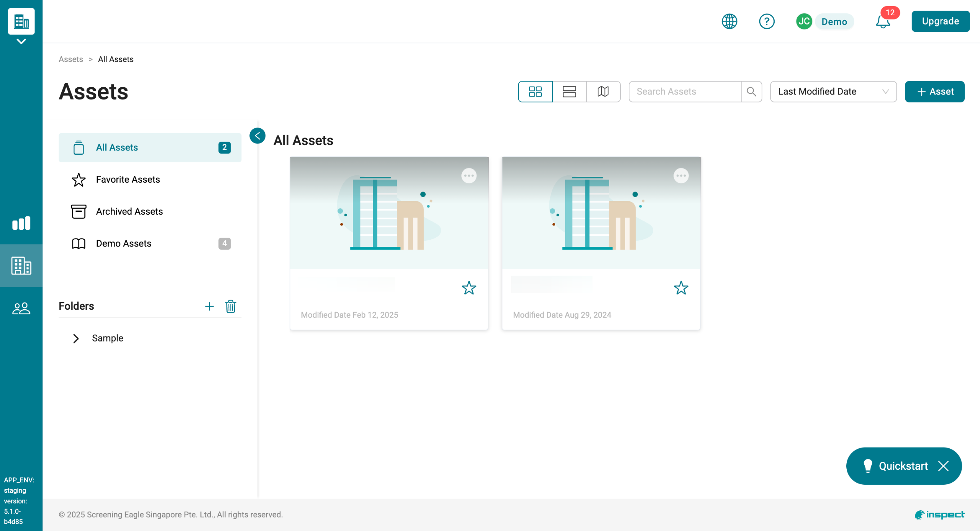Click the Search Assets input field

coord(684,91)
